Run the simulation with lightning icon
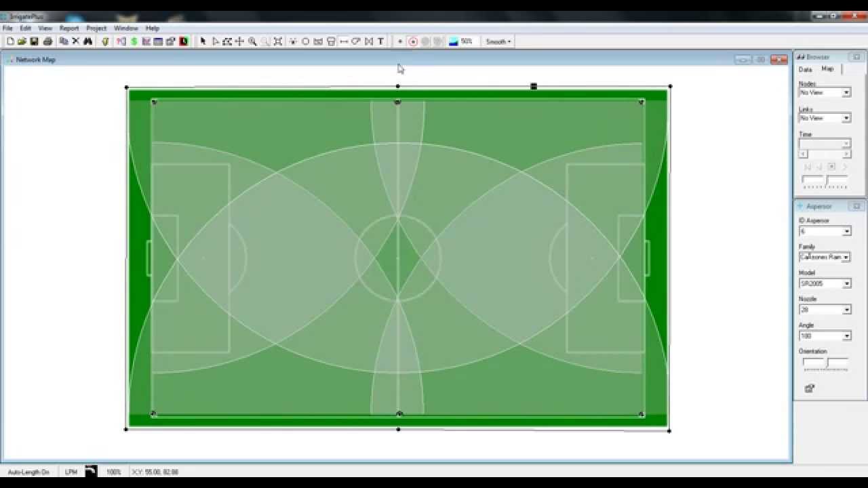 point(105,41)
